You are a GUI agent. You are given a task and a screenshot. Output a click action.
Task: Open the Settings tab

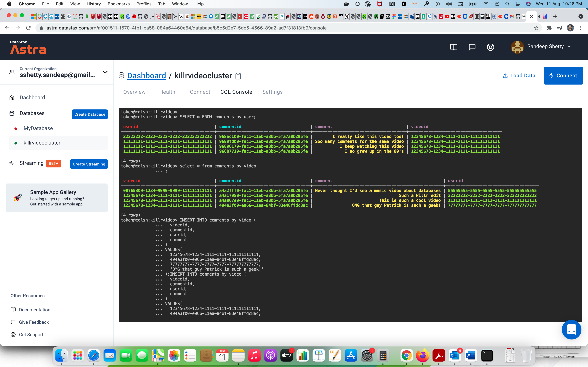click(x=272, y=92)
